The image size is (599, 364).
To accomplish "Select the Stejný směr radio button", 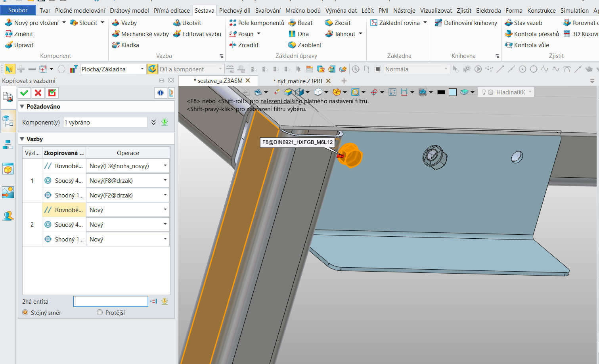I will (25, 312).
